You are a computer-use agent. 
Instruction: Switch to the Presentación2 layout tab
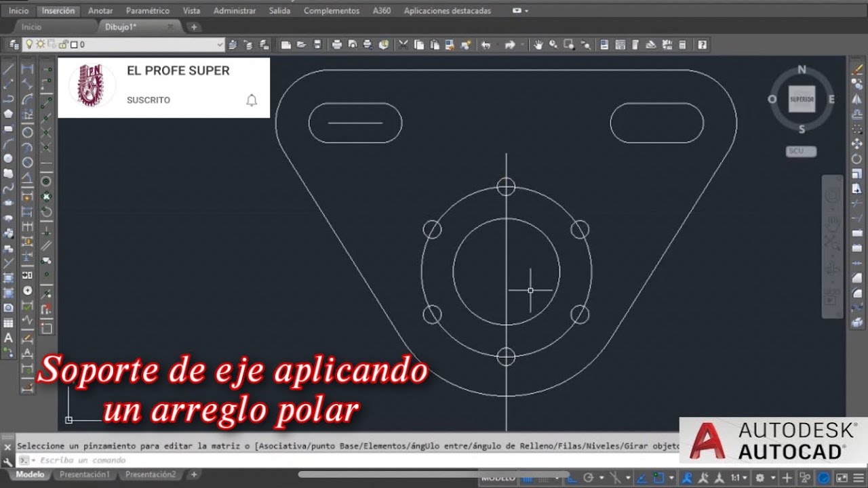tap(151, 474)
